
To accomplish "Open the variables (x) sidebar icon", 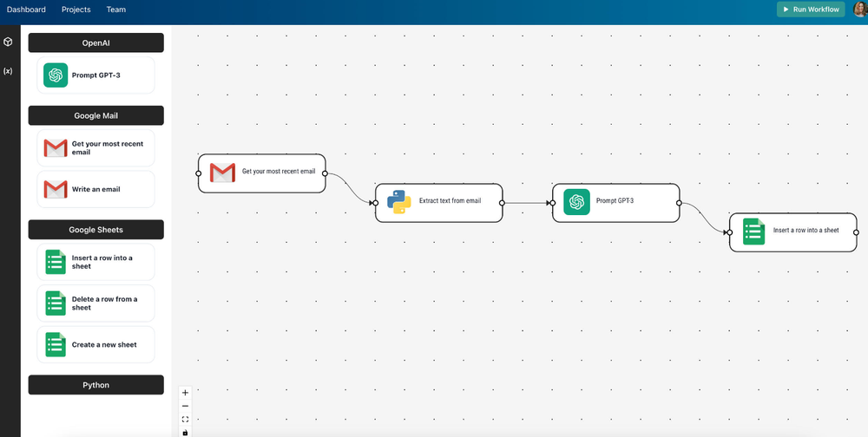I will (x=8, y=71).
